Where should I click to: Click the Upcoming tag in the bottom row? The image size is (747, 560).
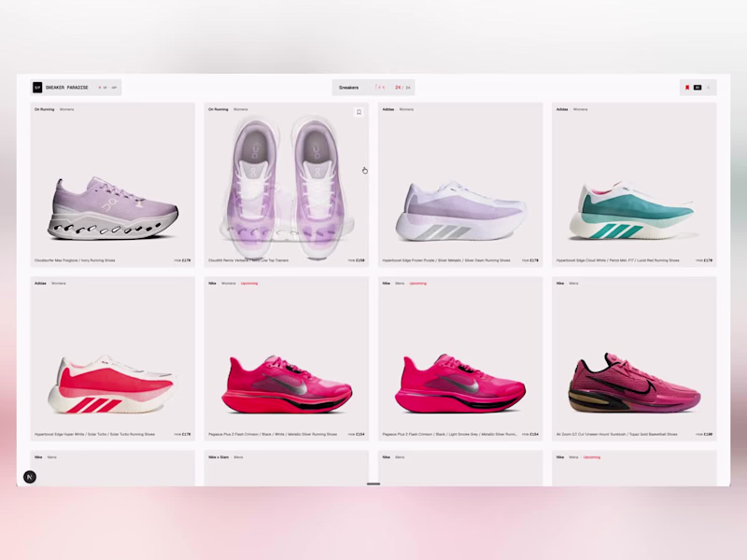(x=592, y=457)
